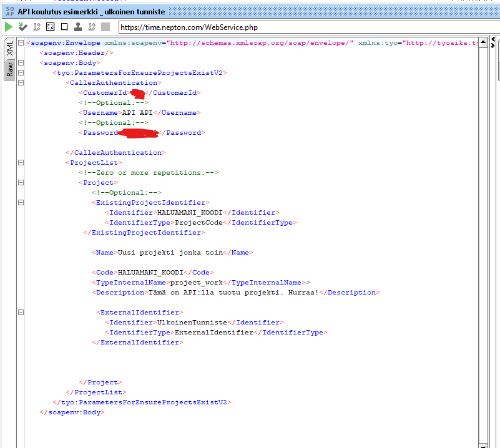Click the empty square create request icon

[x=64, y=27]
